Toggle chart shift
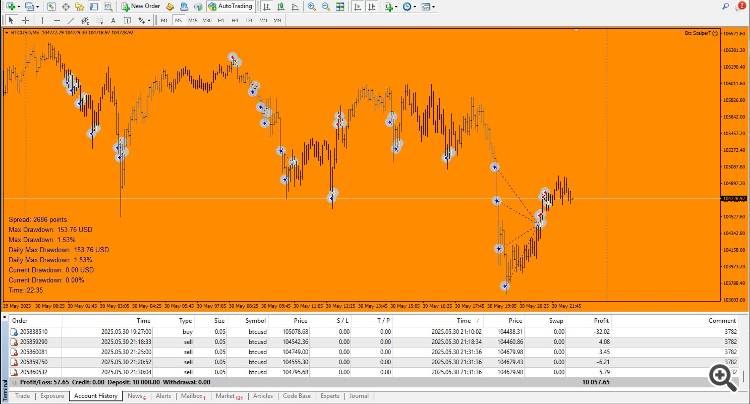Image resolution: width=750 pixels, height=404 pixels. click(x=372, y=7)
